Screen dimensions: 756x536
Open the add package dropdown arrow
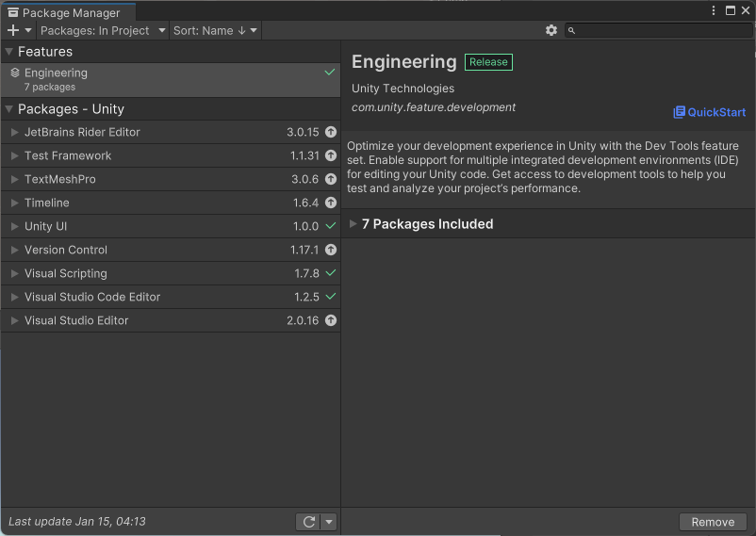click(x=28, y=31)
